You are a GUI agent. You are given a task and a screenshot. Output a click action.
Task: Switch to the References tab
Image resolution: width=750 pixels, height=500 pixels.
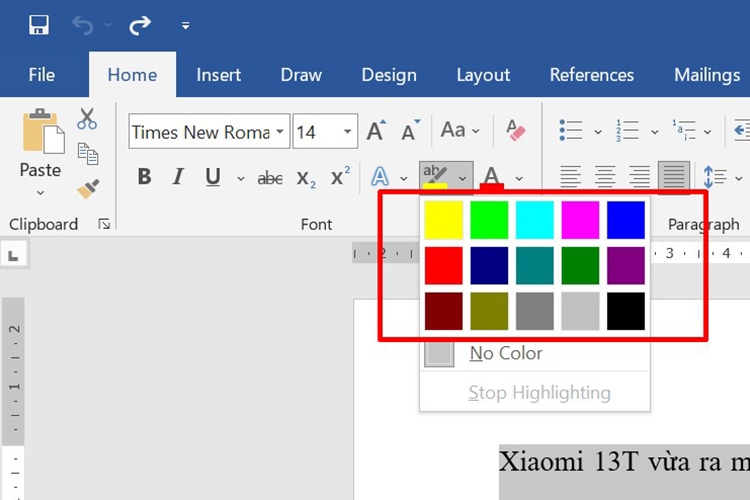(x=592, y=75)
